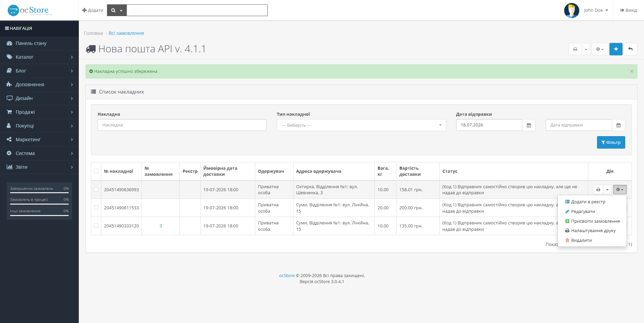Click the empty Дата відправки input
The image size is (644, 323).
pyautogui.click(x=579, y=125)
